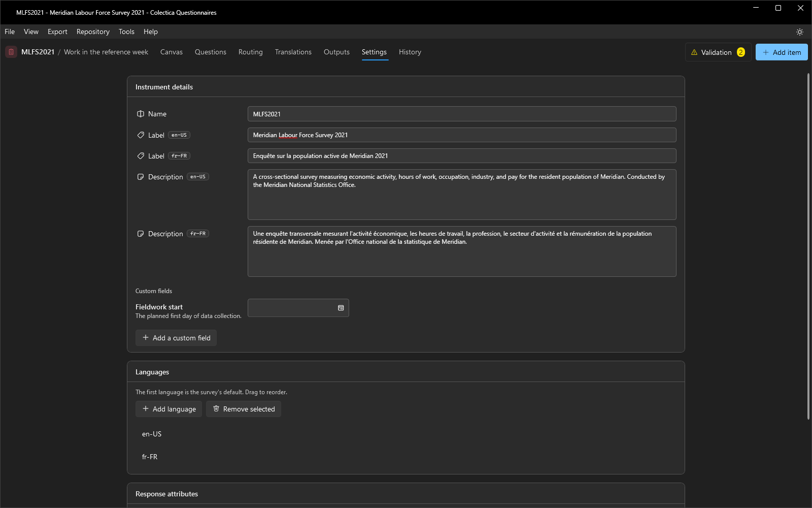Open the File menu
This screenshot has height=508, width=812.
click(10, 31)
